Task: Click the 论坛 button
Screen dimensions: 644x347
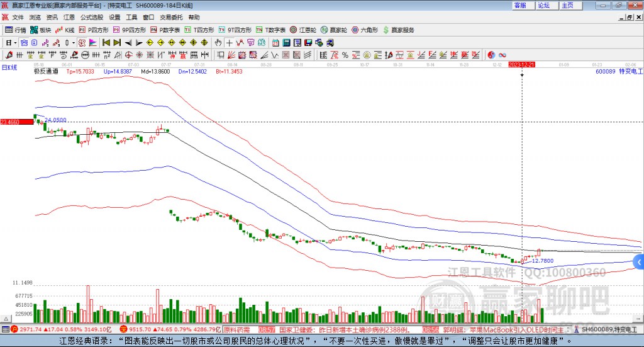Action: [543, 5]
